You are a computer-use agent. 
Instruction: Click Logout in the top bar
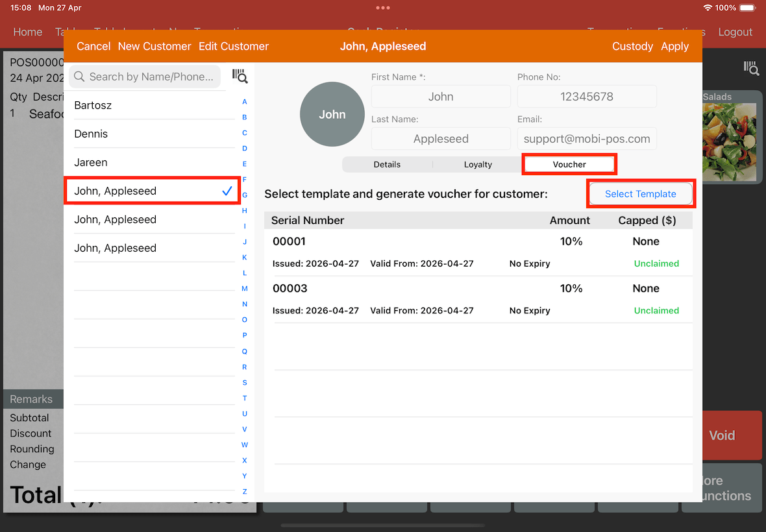pos(735,32)
